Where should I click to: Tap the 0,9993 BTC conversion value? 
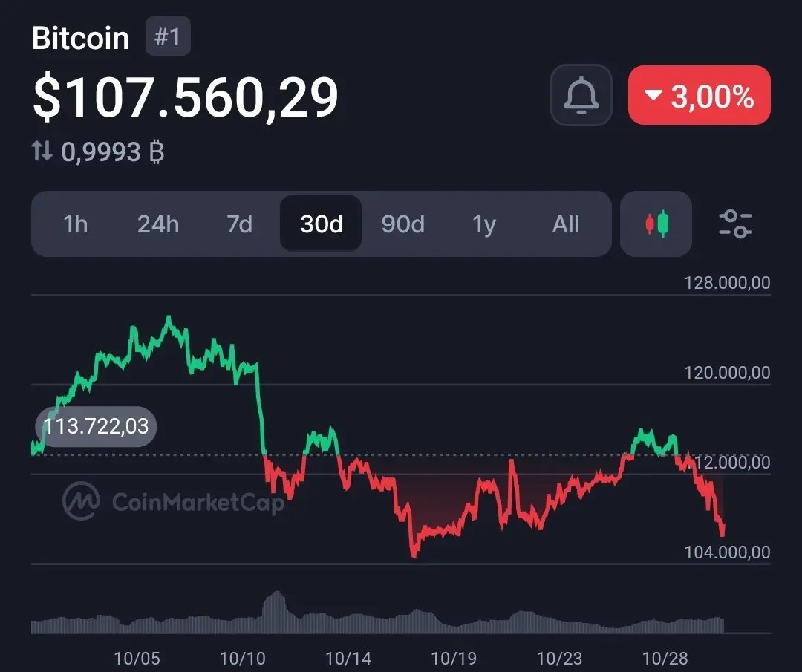pyautogui.click(x=112, y=152)
